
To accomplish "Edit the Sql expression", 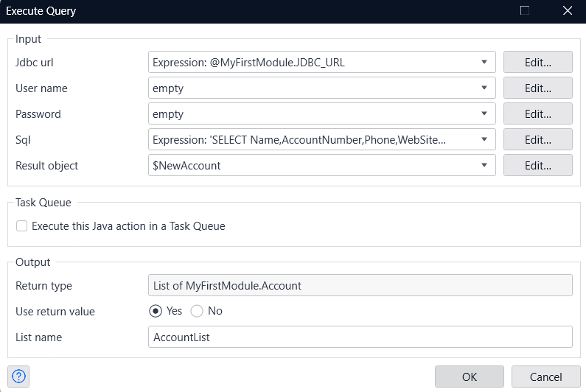I will coord(537,139).
